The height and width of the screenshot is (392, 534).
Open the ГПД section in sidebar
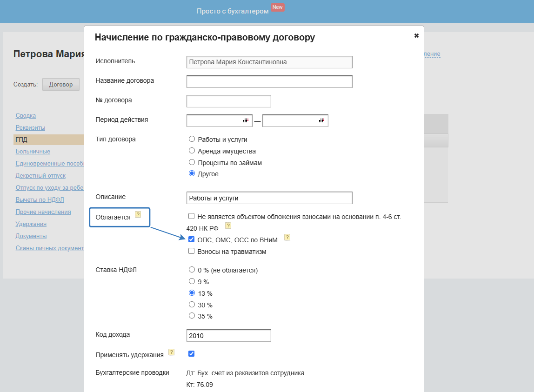click(22, 140)
